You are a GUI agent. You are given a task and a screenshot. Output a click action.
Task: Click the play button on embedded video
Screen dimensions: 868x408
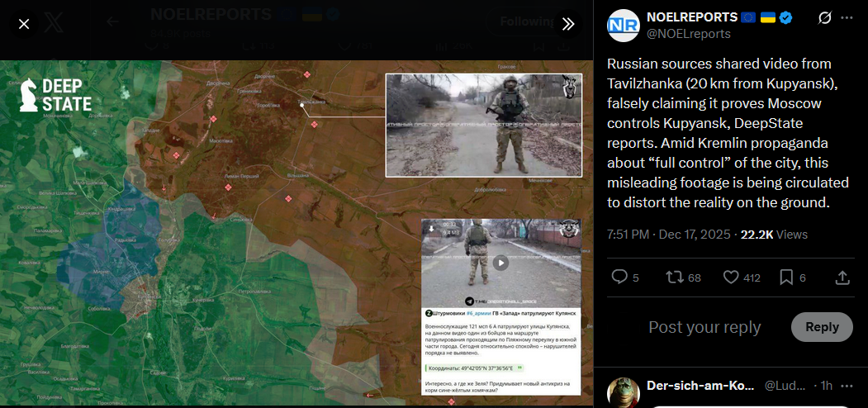(500, 263)
